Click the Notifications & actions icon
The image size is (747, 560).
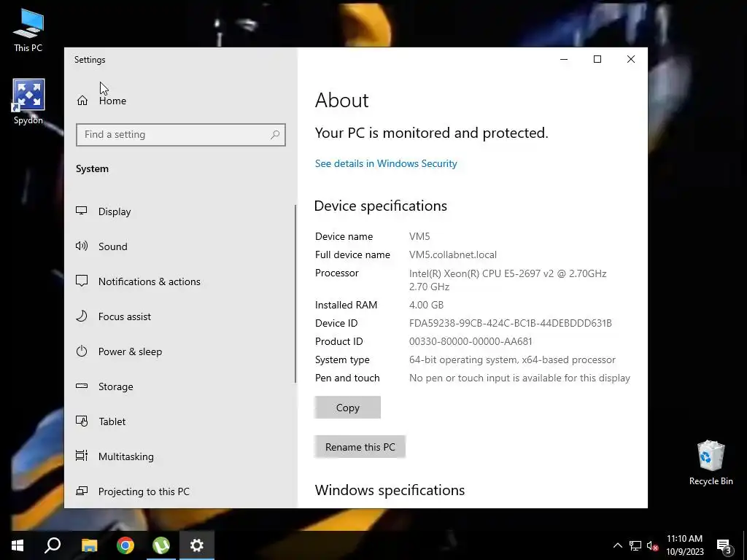pyautogui.click(x=82, y=281)
